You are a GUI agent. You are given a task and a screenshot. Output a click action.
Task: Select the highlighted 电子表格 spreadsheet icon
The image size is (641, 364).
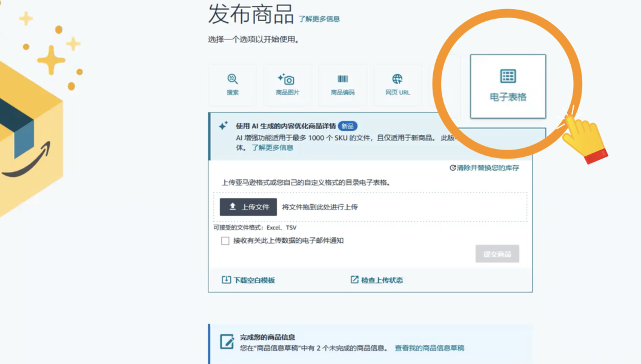(508, 78)
